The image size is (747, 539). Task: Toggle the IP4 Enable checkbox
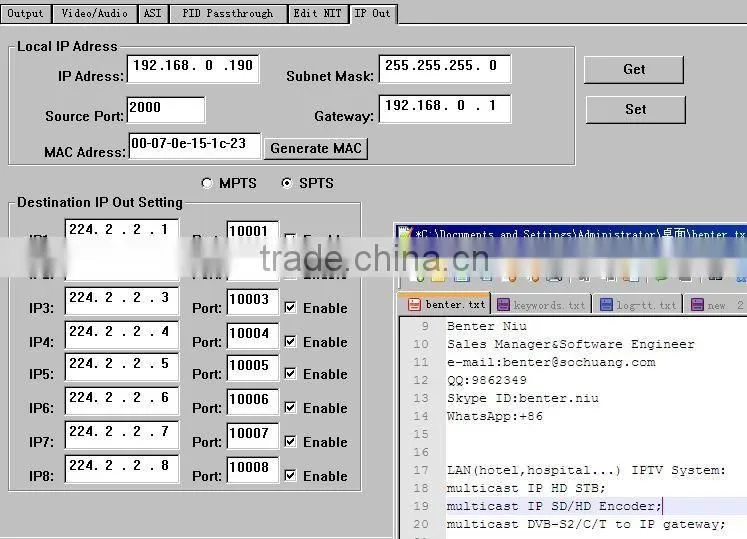click(290, 341)
